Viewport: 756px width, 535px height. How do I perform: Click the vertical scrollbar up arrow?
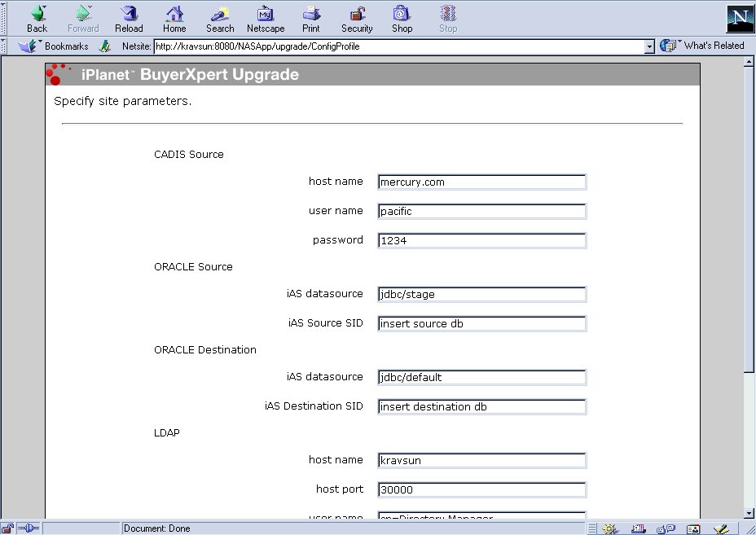coord(749,62)
